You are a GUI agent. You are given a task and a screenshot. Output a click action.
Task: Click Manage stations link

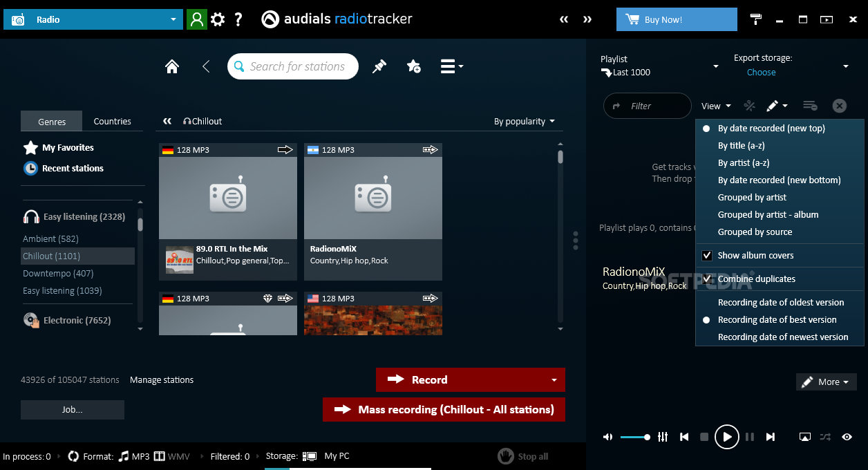tap(162, 380)
